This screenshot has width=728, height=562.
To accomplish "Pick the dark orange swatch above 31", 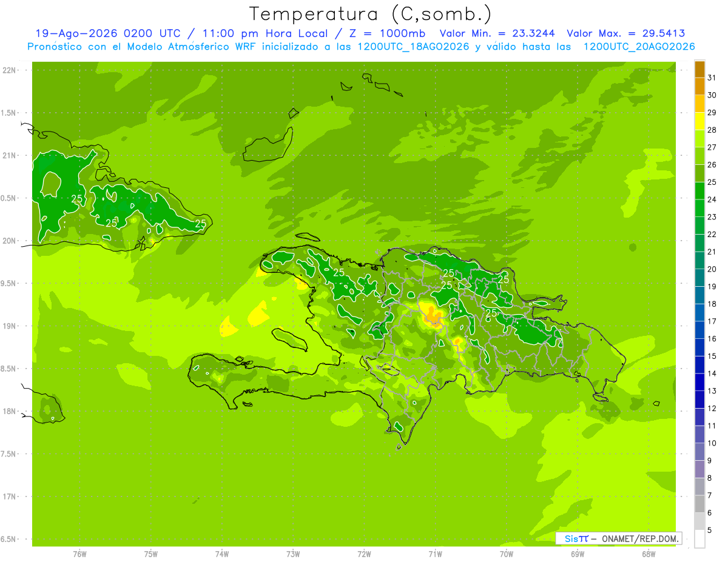I will pos(699,69).
